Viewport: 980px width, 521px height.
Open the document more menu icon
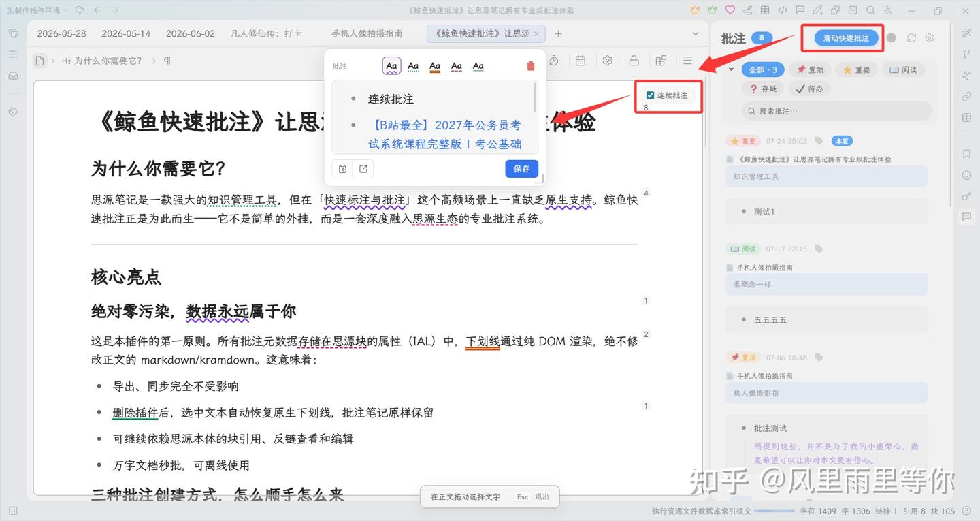(x=687, y=61)
